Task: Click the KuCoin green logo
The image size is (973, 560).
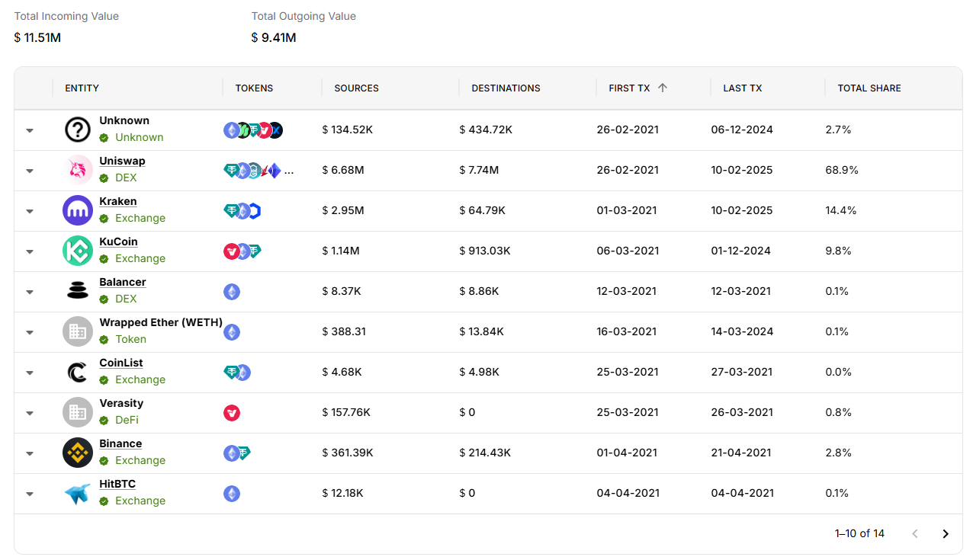Action: pos(78,251)
